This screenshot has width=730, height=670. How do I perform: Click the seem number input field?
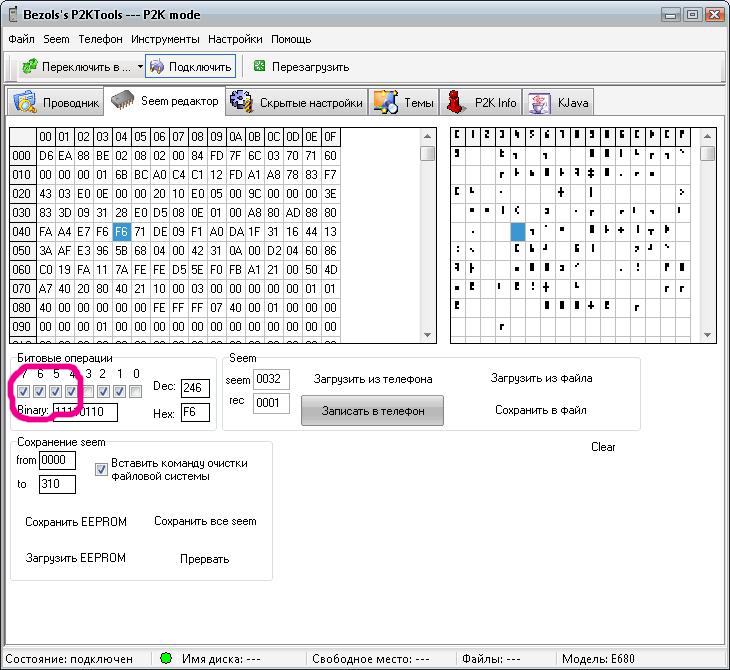(x=271, y=379)
